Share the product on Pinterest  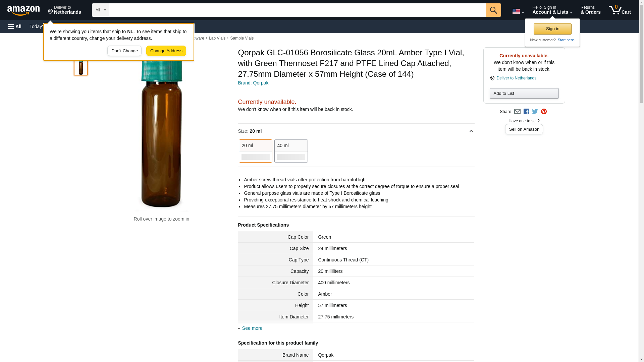544,112
